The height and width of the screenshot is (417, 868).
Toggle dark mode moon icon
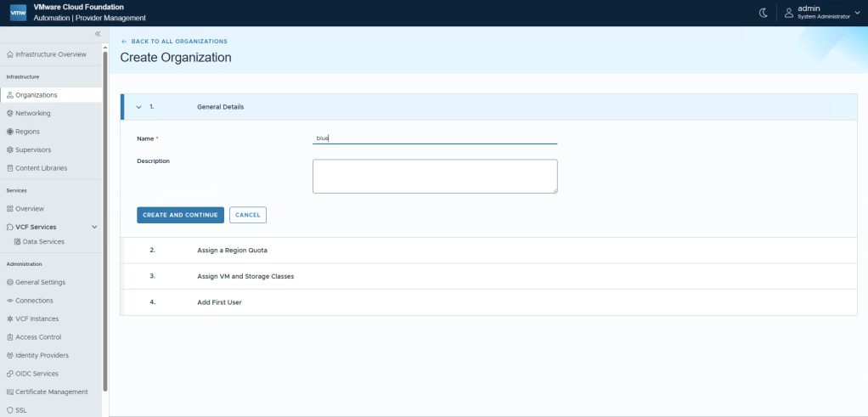(x=763, y=13)
